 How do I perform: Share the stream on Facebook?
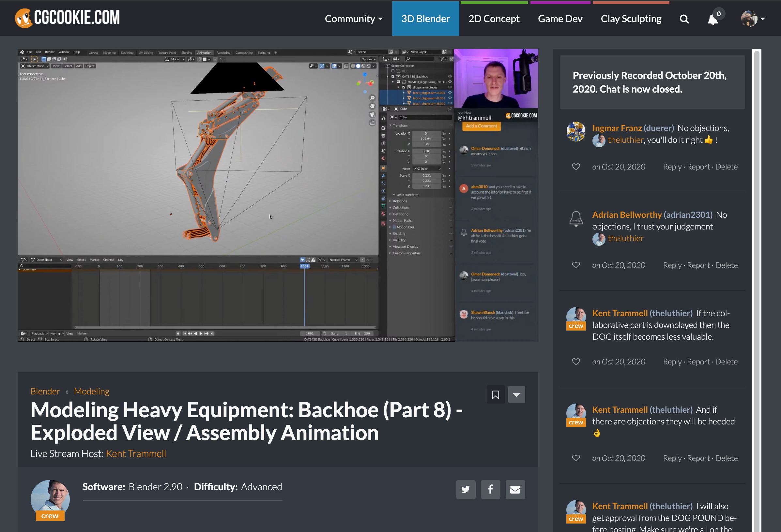click(490, 489)
